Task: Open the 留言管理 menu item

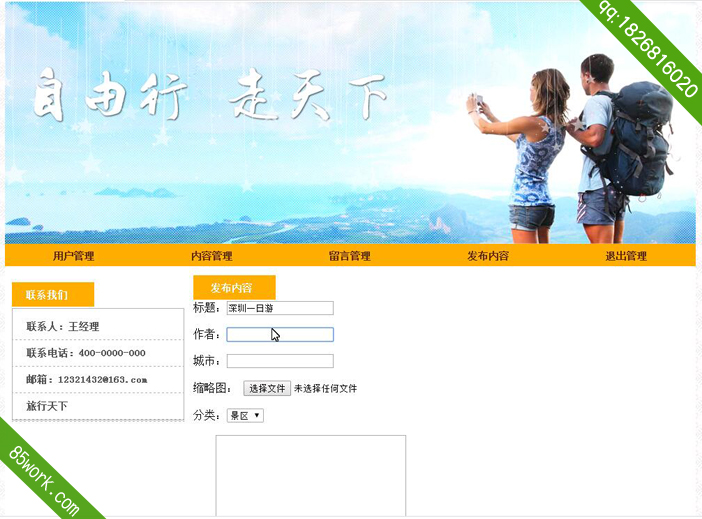Action: pos(350,256)
